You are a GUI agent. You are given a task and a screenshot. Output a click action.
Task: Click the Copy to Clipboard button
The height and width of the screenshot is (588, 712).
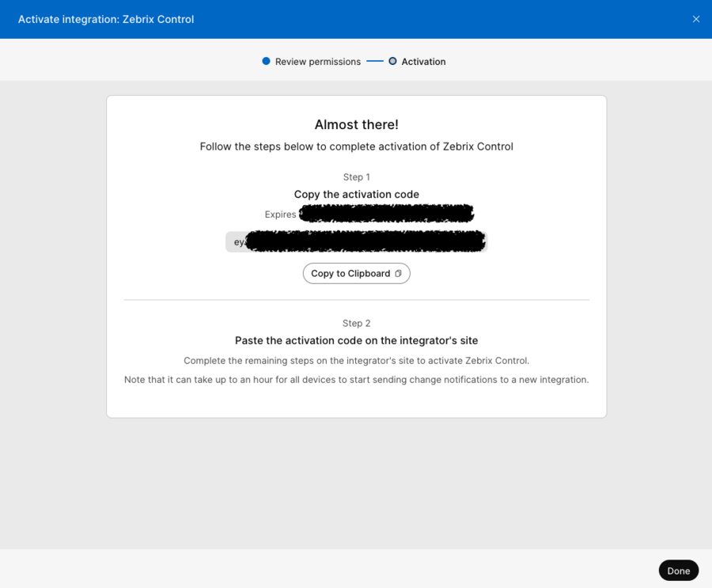pos(357,274)
